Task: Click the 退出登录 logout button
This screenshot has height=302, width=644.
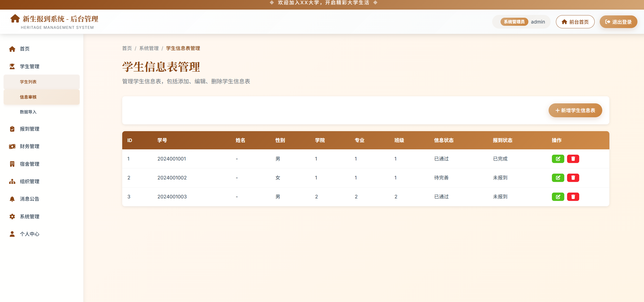Action: coord(618,22)
